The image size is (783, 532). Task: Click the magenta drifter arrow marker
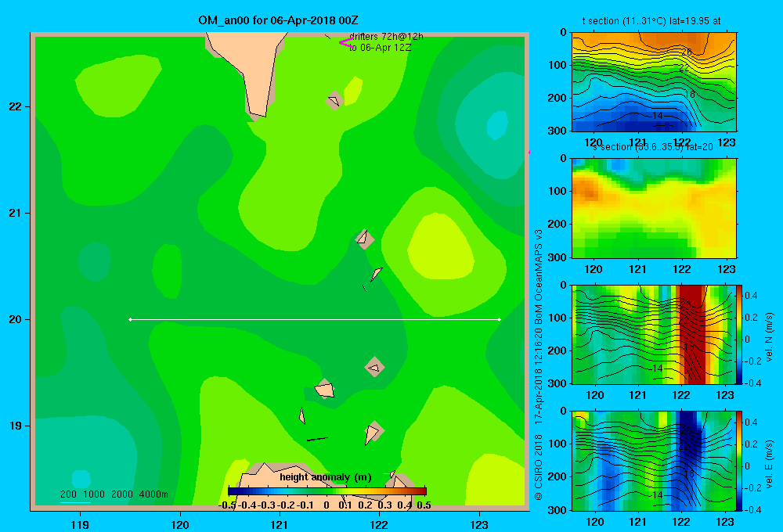click(347, 43)
